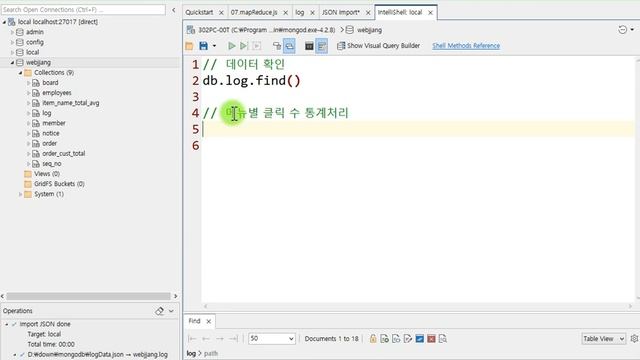
Task: Collapse the Collections (9) folder
Action: point(20,73)
